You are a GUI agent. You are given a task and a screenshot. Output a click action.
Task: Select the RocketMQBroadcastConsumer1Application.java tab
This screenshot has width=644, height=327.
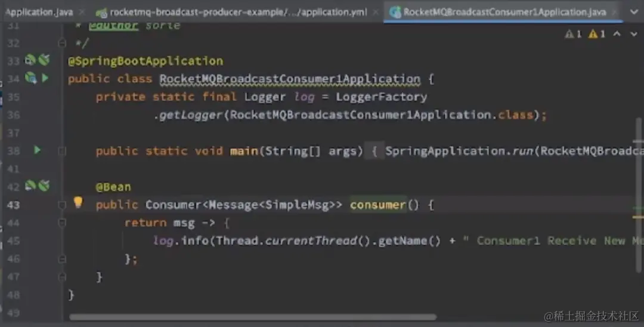[504, 12]
